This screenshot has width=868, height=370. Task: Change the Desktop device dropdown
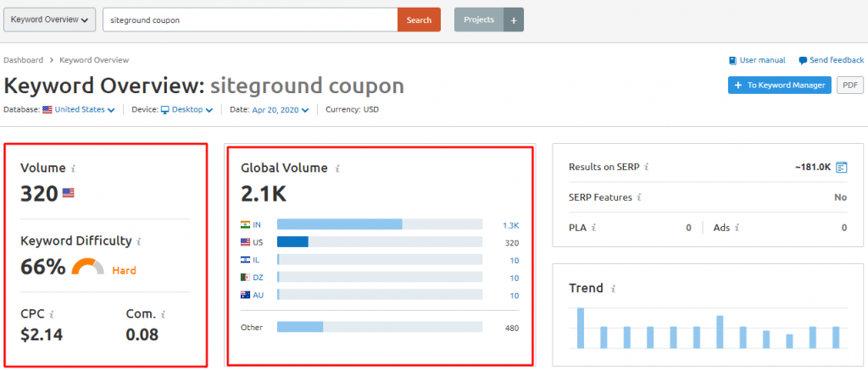(192, 109)
